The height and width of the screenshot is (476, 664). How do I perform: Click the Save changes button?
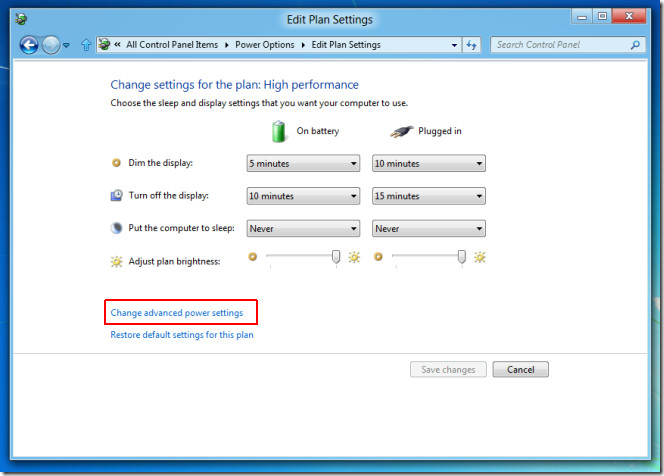[x=448, y=370]
